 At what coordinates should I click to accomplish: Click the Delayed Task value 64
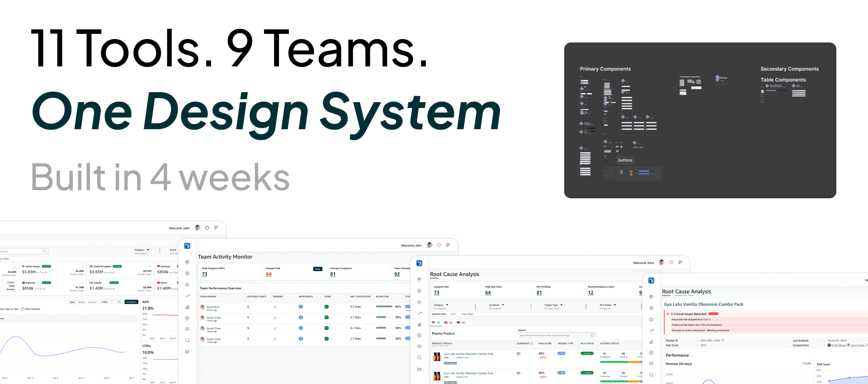point(269,274)
